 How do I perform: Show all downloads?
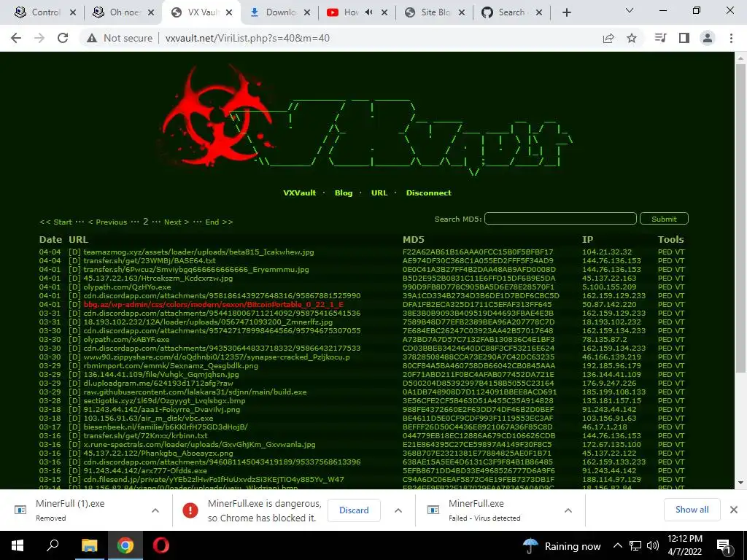pyautogui.click(x=692, y=510)
